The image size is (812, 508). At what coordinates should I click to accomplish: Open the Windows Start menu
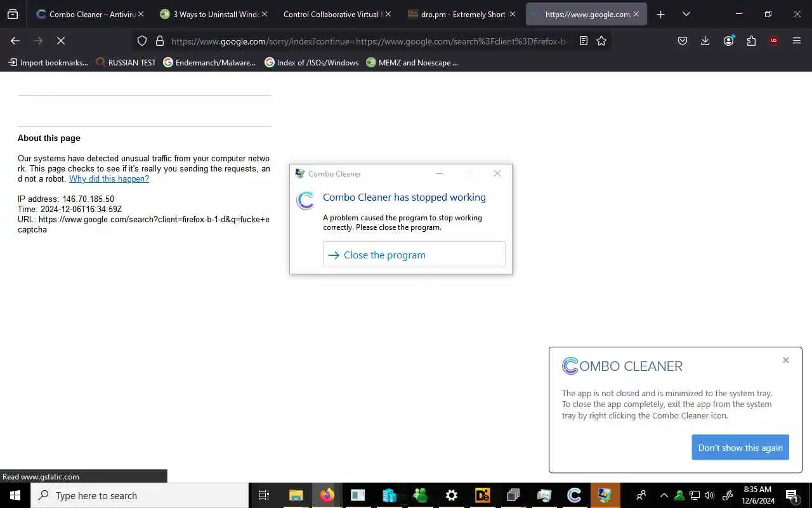point(15,495)
